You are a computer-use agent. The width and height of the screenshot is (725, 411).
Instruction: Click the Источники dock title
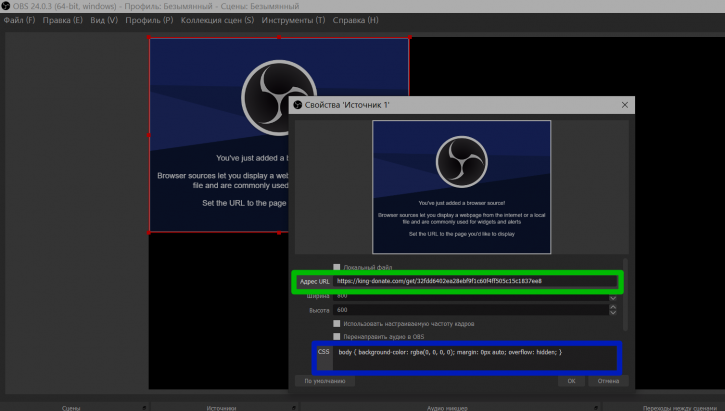coord(221,408)
